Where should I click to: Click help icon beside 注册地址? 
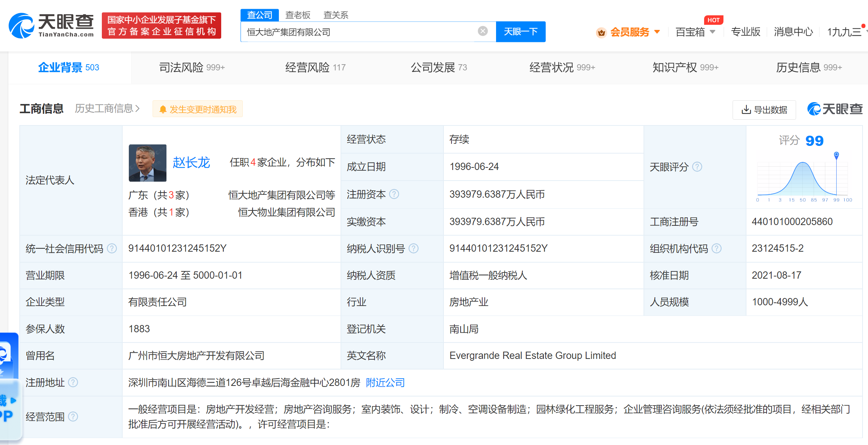[73, 382]
